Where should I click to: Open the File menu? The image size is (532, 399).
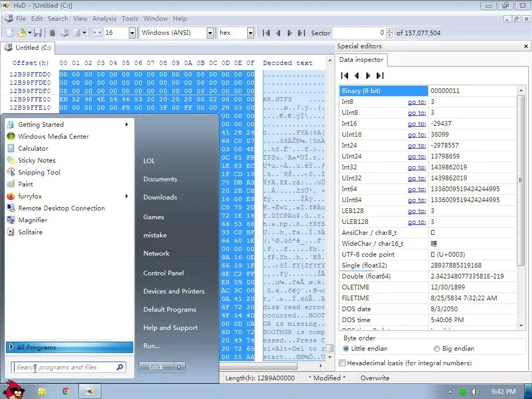[x=21, y=19]
